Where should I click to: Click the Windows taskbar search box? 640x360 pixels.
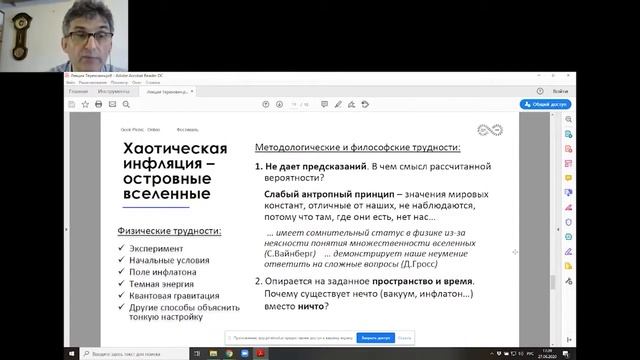(134, 354)
